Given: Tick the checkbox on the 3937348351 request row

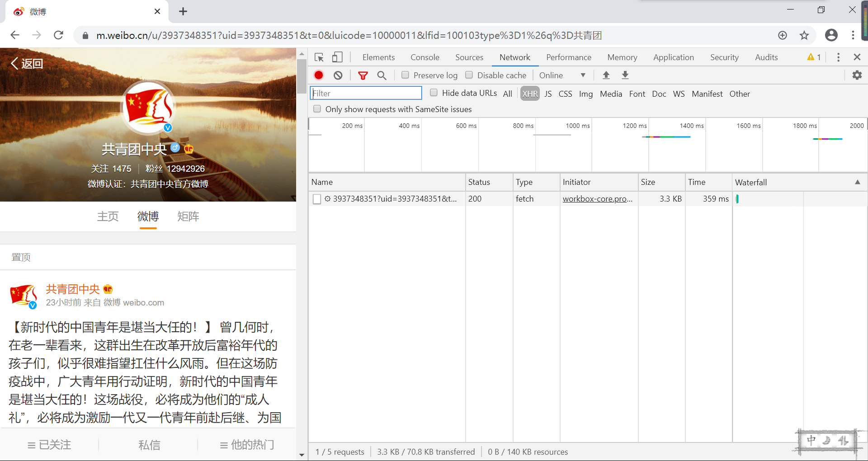Looking at the screenshot, I should coord(317,199).
